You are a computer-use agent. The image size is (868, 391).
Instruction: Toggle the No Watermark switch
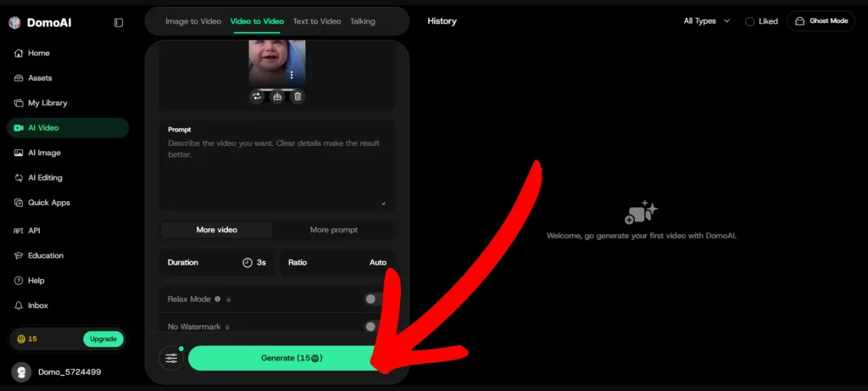[x=374, y=327]
